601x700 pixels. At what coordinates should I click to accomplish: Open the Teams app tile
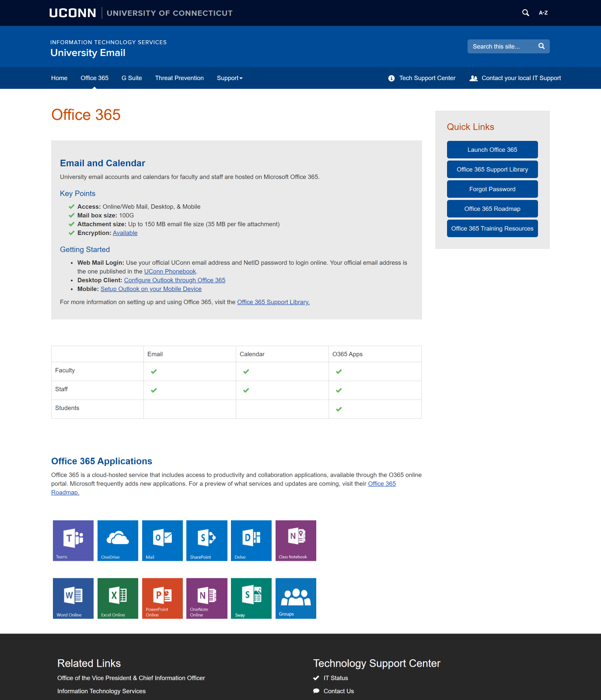[x=73, y=540]
